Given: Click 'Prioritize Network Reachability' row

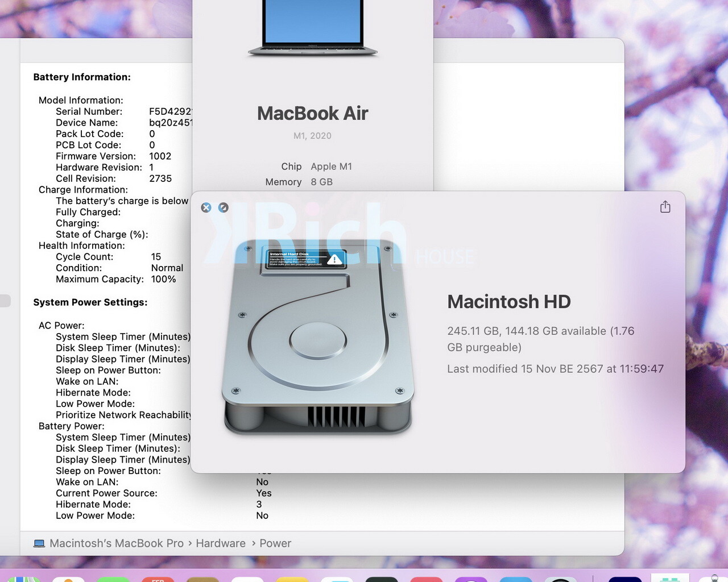Looking at the screenshot, I should (123, 415).
